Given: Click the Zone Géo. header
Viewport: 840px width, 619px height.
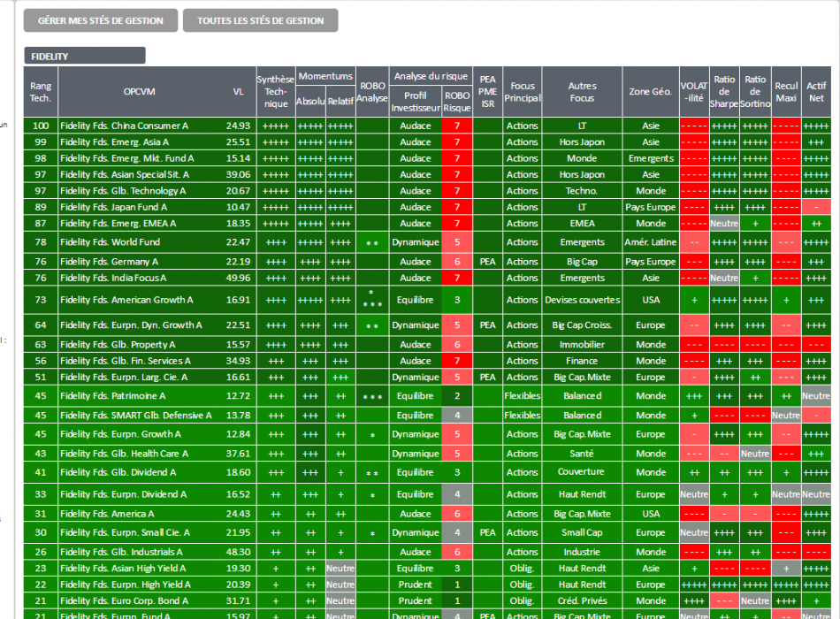Looking at the screenshot, I should [651, 92].
